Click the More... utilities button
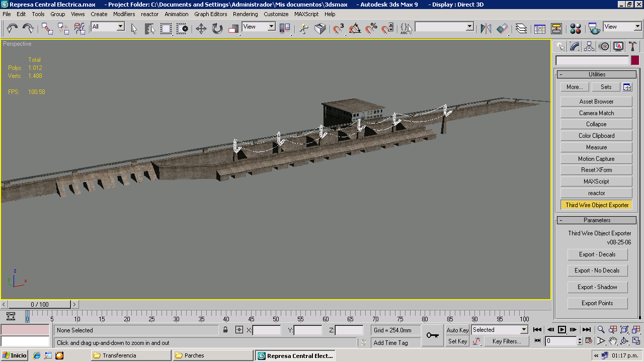The image size is (644, 362). click(574, 87)
